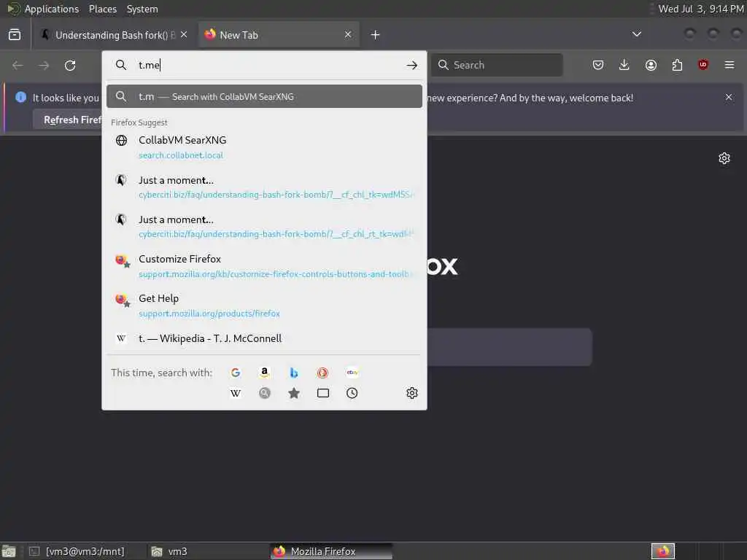Click into the toolbar Search box
Image resolution: width=747 pixels, height=560 pixels.
pyautogui.click(x=497, y=65)
